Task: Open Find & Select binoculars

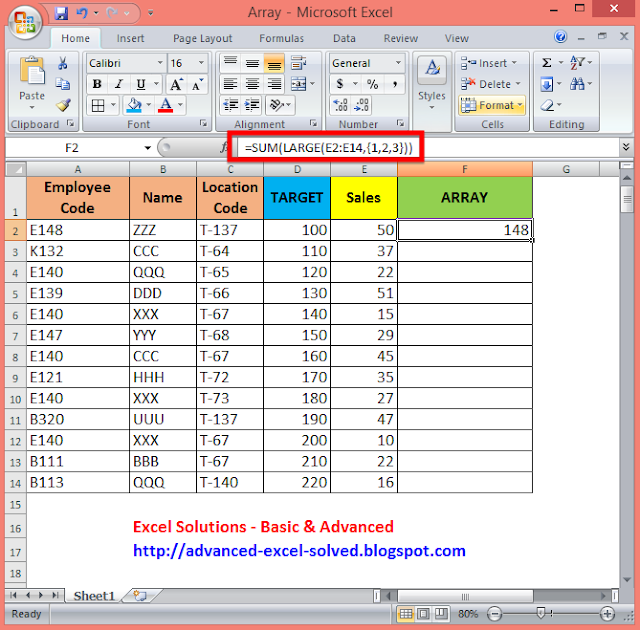Action: (577, 84)
